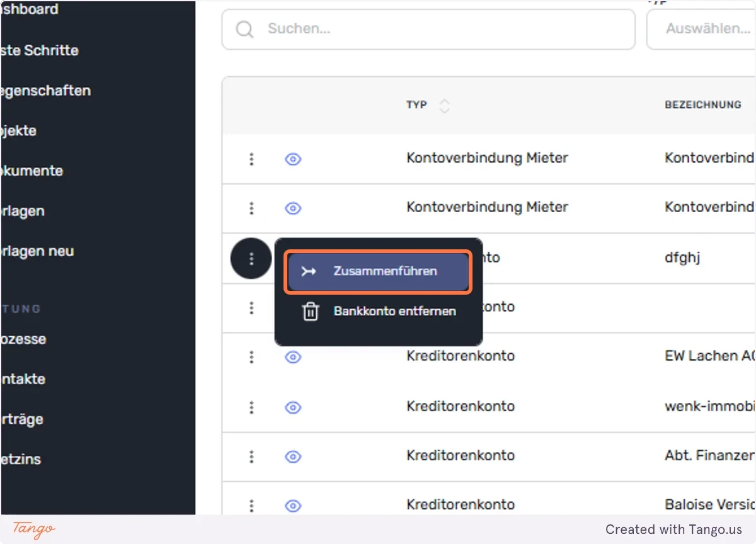Click eye icon in Baloise row

(x=293, y=506)
